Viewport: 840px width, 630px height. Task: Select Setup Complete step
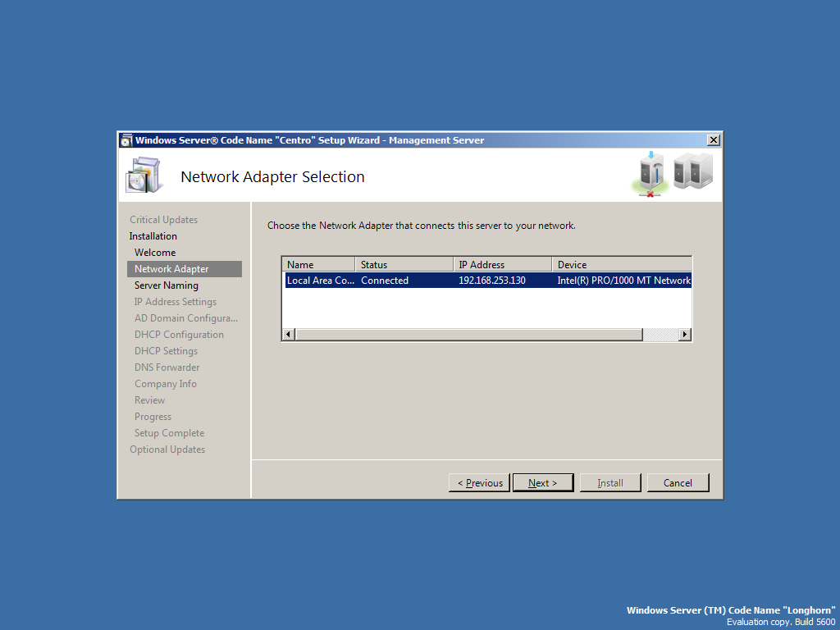tap(169, 433)
